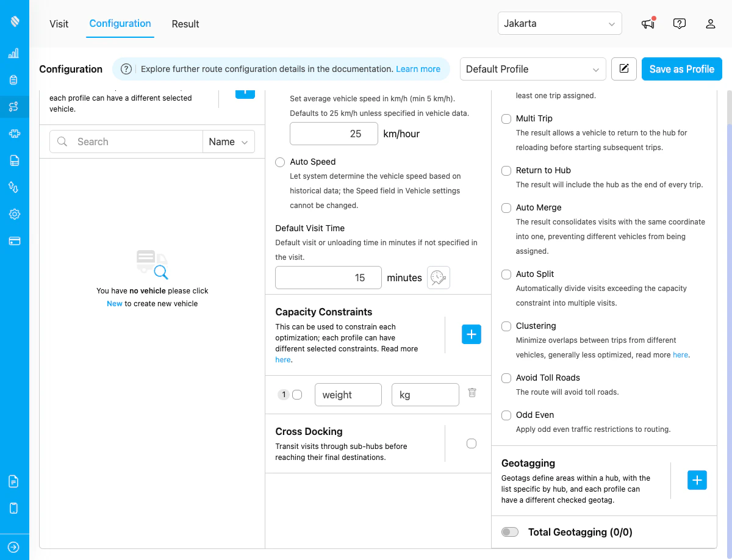Open the settings gear icon in sidebar
This screenshot has height=560, width=732.
pos(14,214)
